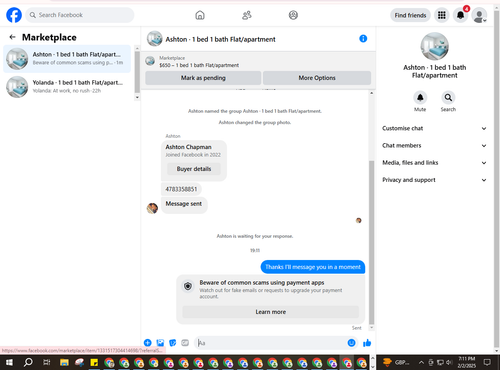Click the shield icon in scam warning
This screenshot has width=500, height=370.
click(188, 286)
